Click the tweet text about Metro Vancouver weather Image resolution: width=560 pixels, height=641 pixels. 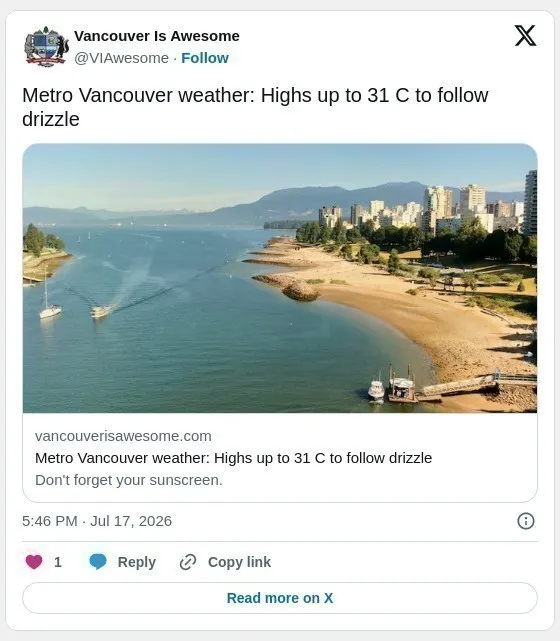point(255,107)
